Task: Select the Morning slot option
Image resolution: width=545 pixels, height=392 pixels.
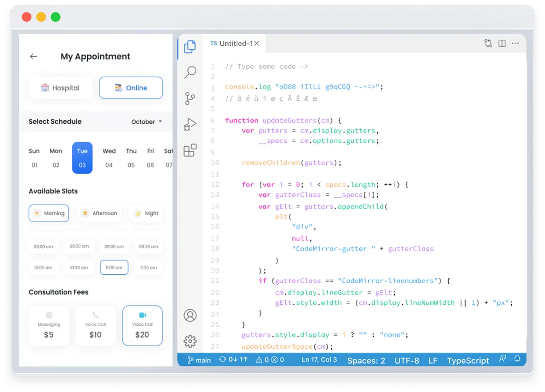Action: pos(49,213)
